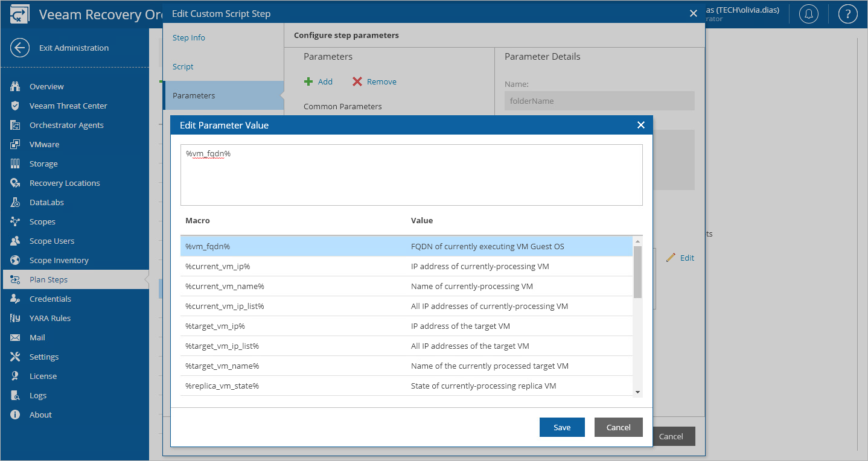Open the notifications bell
The height and width of the screenshot is (461, 868).
(809, 14)
